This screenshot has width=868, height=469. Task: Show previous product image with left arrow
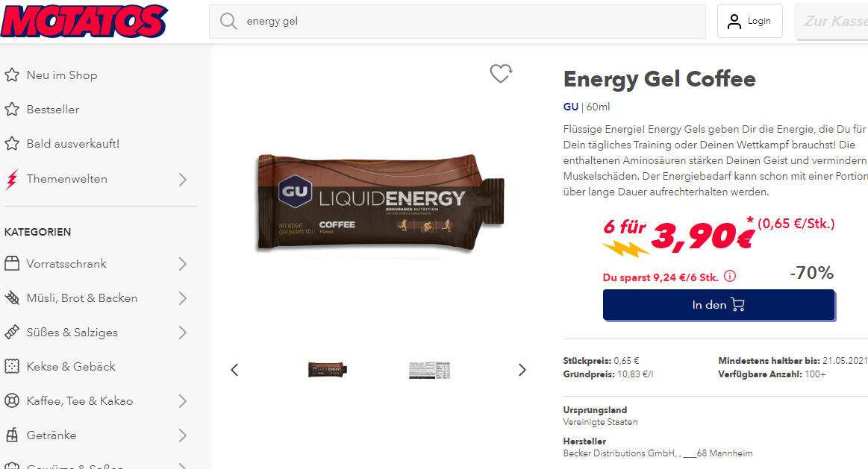234,370
